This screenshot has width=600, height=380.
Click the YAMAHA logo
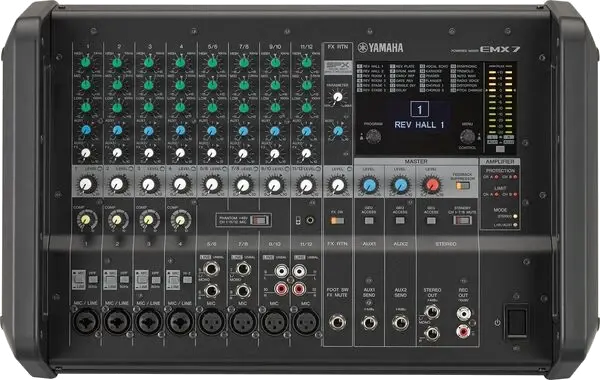[381, 47]
